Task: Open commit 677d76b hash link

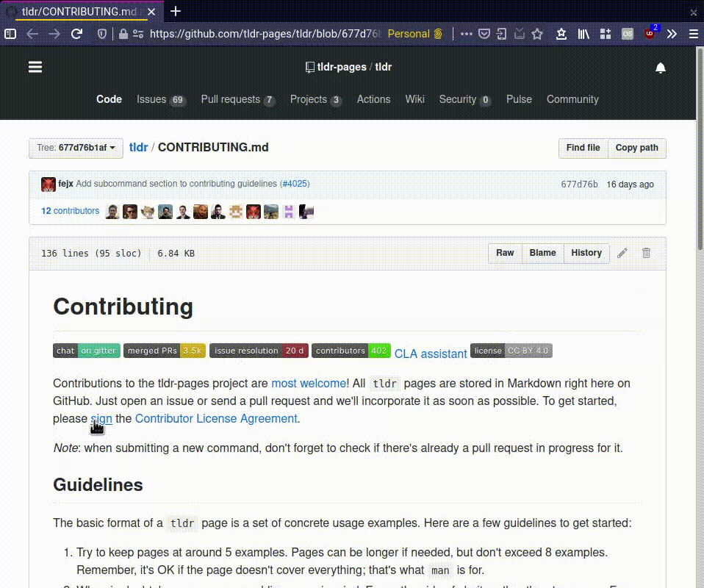Action: click(x=579, y=184)
